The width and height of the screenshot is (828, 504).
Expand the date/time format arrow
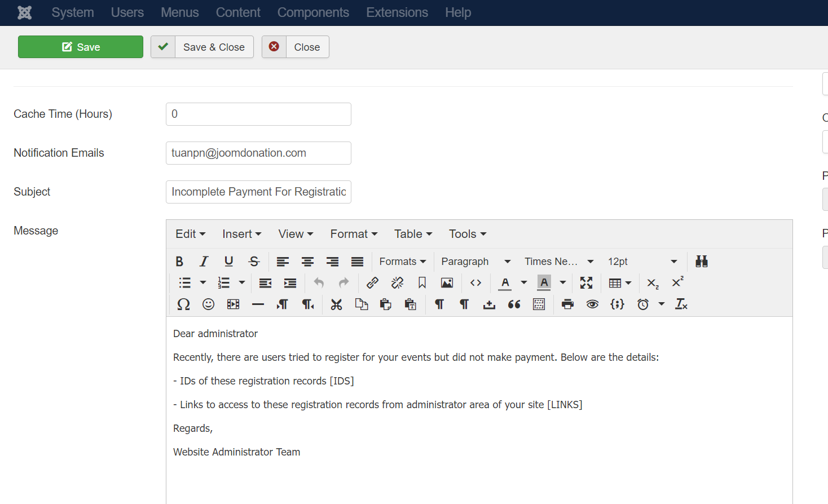(x=662, y=304)
